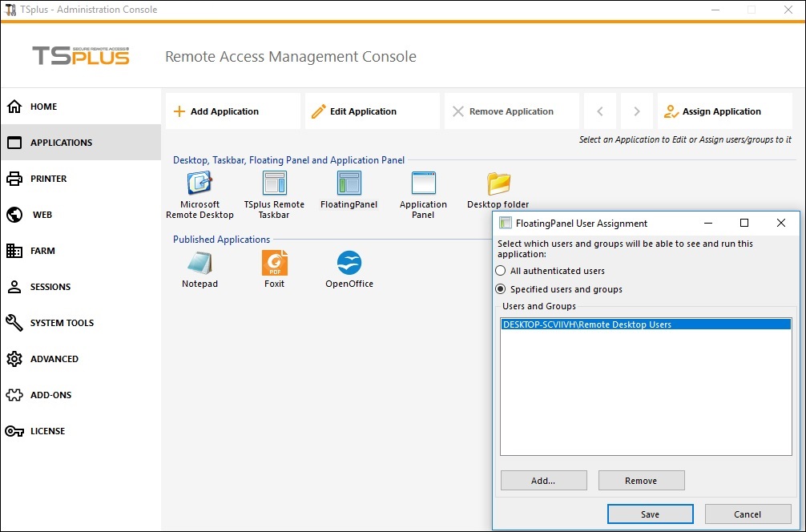Select the Foxit PDF application icon
The height and width of the screenshot is (532, 806).
pyautogui.click(x=274, y=264)
